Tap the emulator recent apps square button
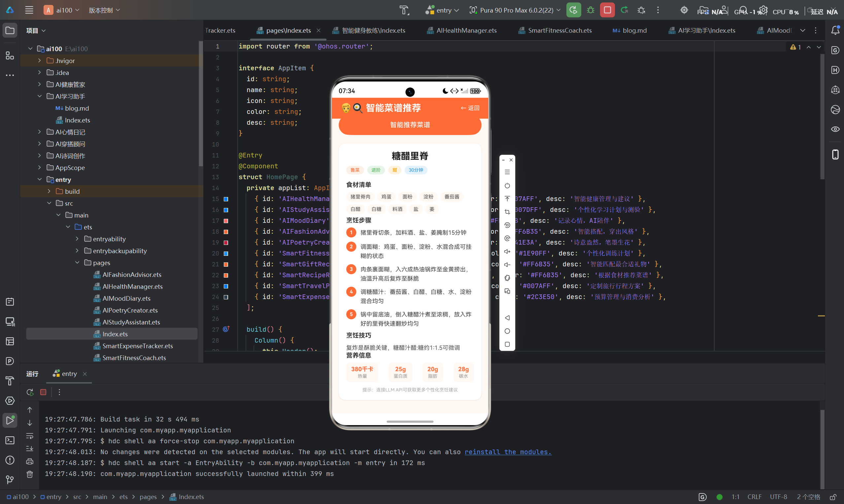 coord(507,344)
